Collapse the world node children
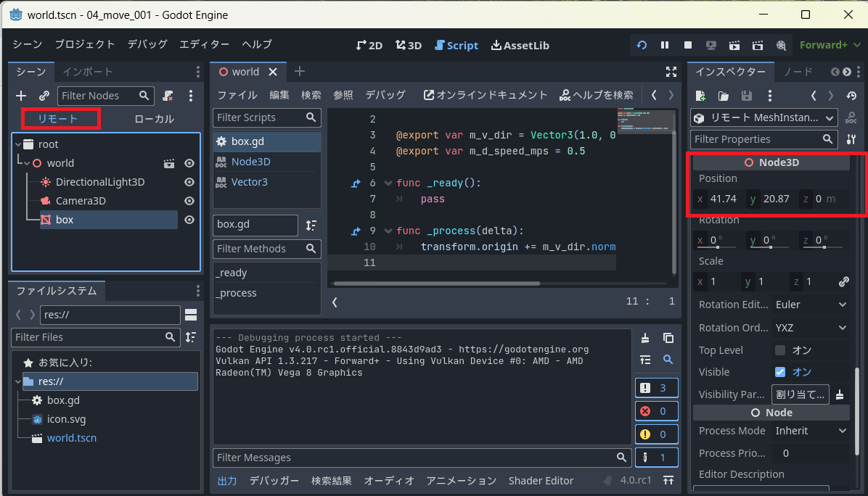The width and height of the screenshot is (868, 496). tap(27, 163)
